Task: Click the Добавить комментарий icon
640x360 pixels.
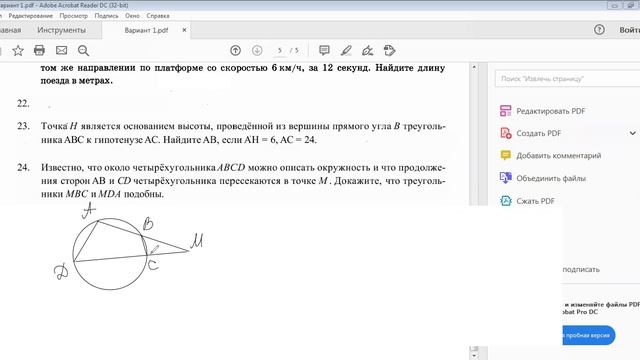Action: tap(505, 155)
